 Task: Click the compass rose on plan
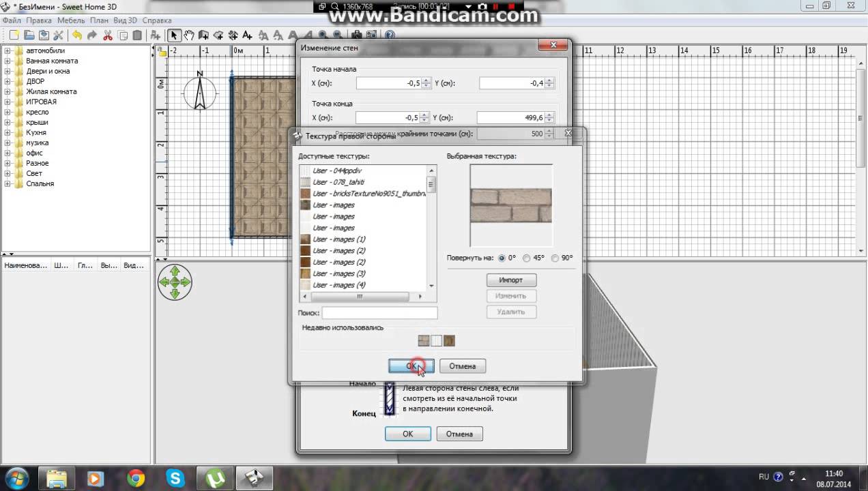tap(200, 91)
